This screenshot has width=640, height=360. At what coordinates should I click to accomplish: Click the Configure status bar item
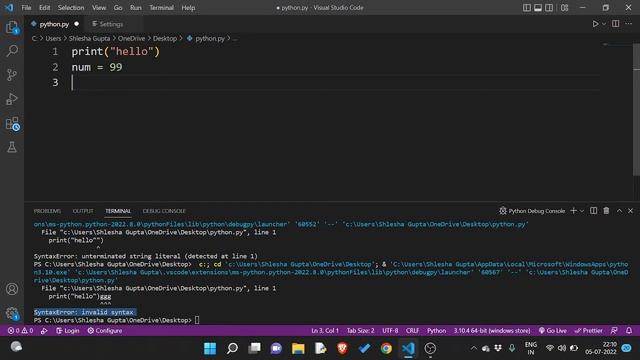pos(104,331)
